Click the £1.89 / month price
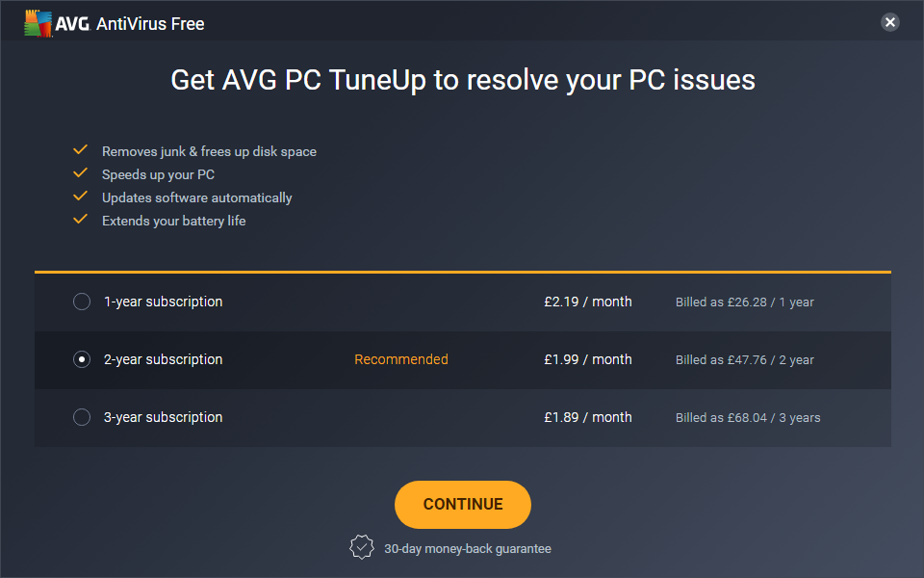Image resolution: width=924 pixels, height=578 pixels. (587, 417)
